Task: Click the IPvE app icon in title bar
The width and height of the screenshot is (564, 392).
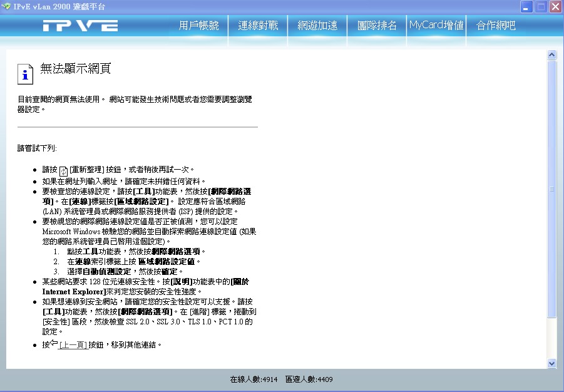Action: coord(6,6)
